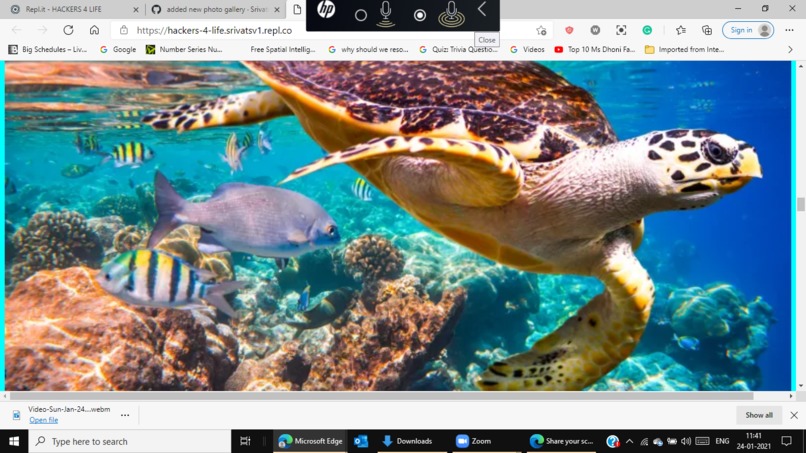This screenshot has width=806, height=453.
Task: Open Downloads window from taskbar
Action: coord(408,441)
